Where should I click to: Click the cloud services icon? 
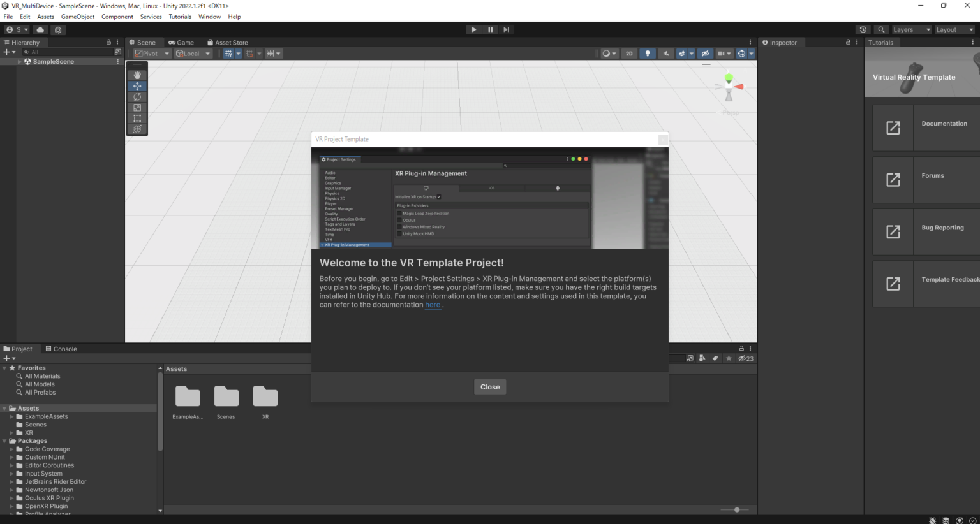point(40,30)
